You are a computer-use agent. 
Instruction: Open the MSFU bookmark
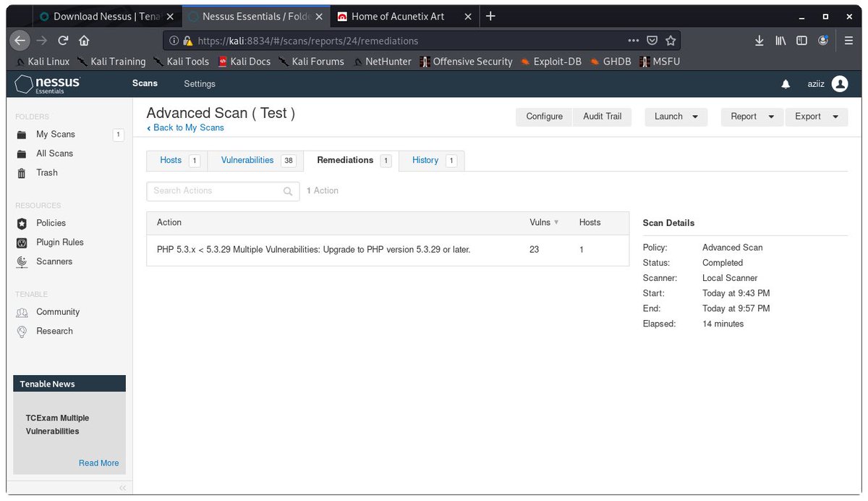[x=660, y=62]
